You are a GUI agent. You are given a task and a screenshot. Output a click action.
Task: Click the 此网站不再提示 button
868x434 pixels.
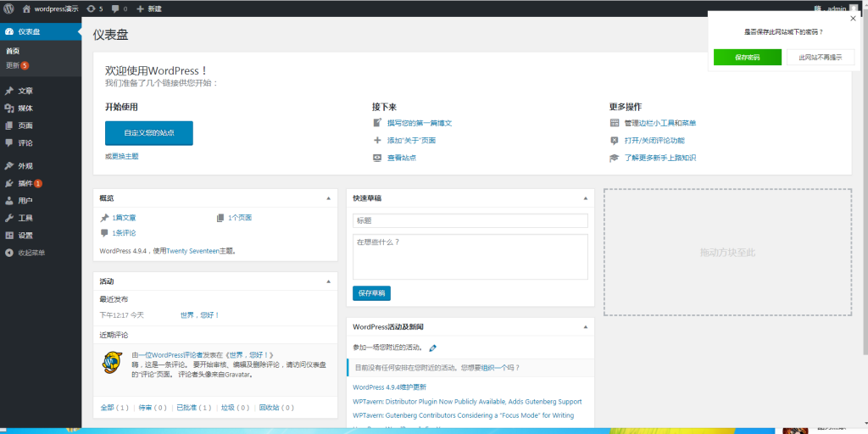coord(821,57)
